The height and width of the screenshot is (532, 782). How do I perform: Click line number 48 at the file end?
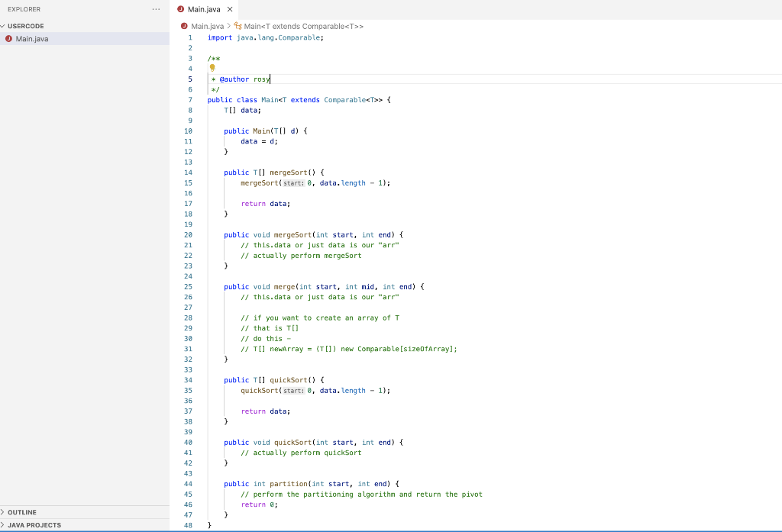189,525
